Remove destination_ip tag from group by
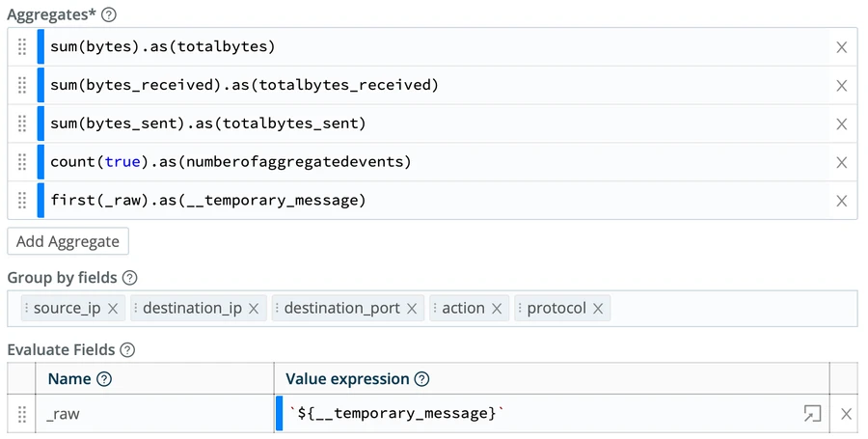Viewport: 868px width, 439px height. [254, 309]
